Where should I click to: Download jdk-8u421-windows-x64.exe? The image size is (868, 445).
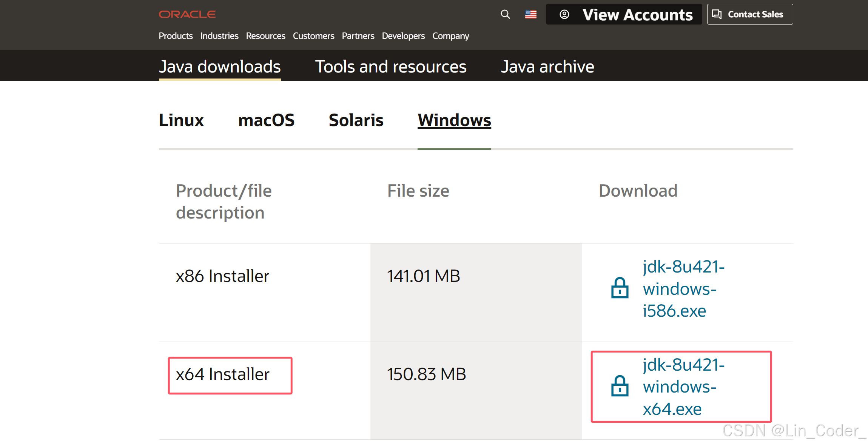(683, 387)
